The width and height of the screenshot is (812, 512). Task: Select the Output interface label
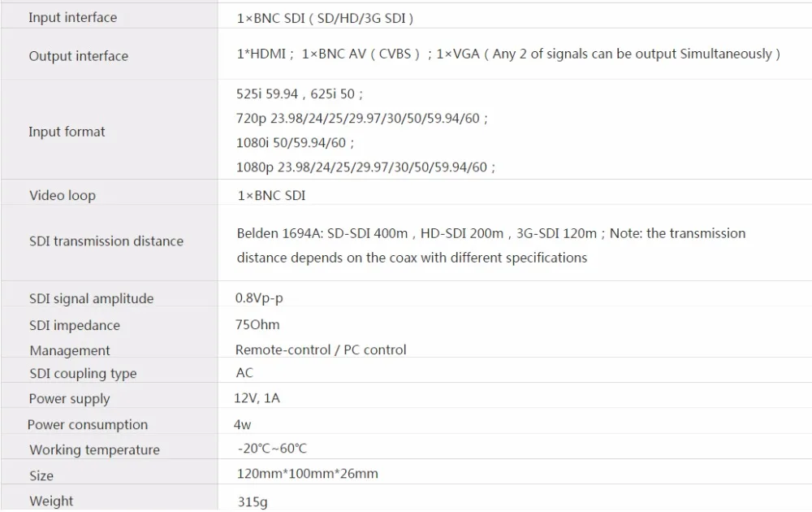(78, 56)
